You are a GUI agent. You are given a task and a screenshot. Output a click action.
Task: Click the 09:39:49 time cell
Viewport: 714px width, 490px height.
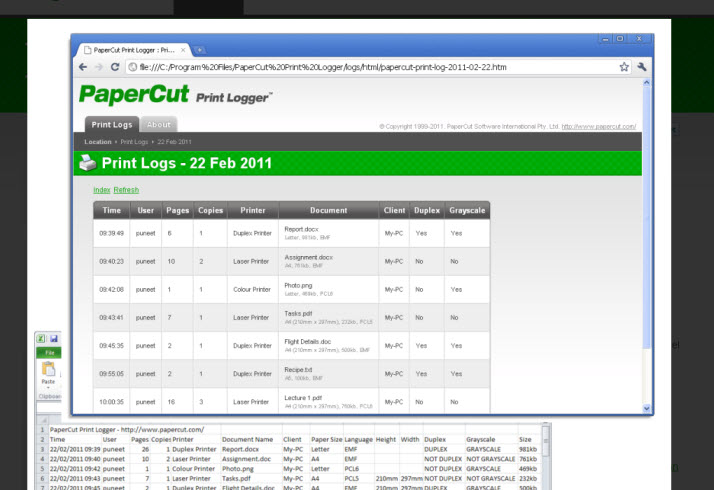click(112, 234)
